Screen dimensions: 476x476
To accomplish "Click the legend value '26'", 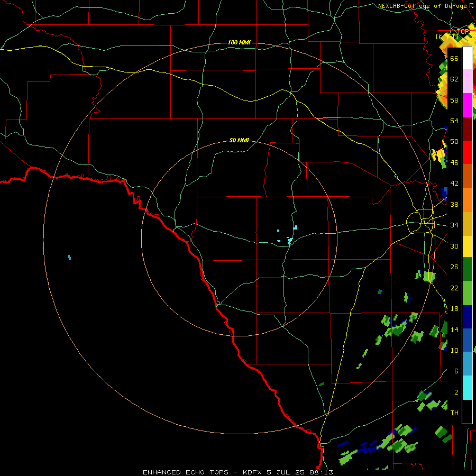I will point(454,267).
